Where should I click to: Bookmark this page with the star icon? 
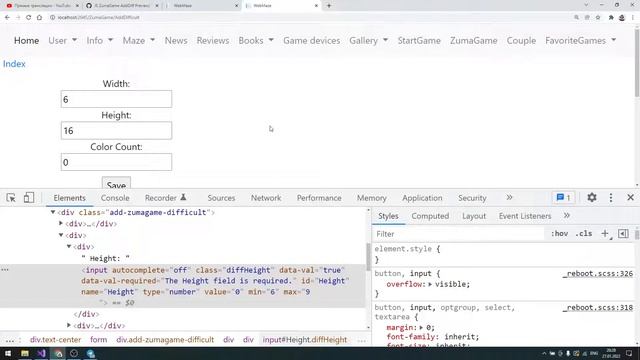tap(598, 18)
